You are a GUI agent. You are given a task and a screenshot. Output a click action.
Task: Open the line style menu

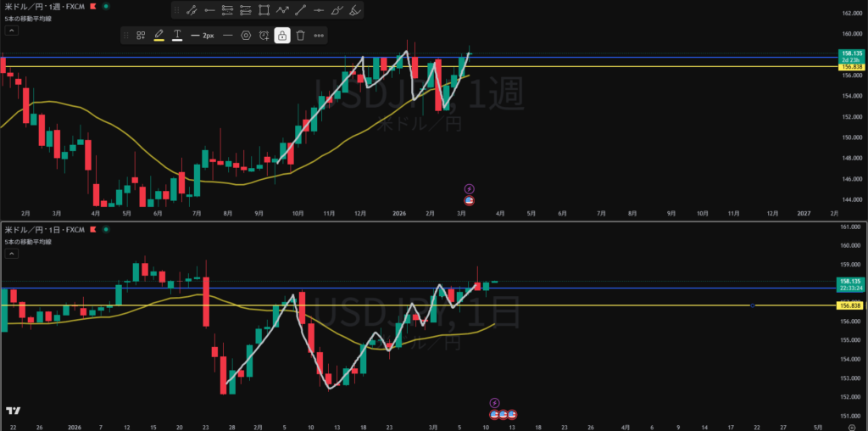pos(227,36)
